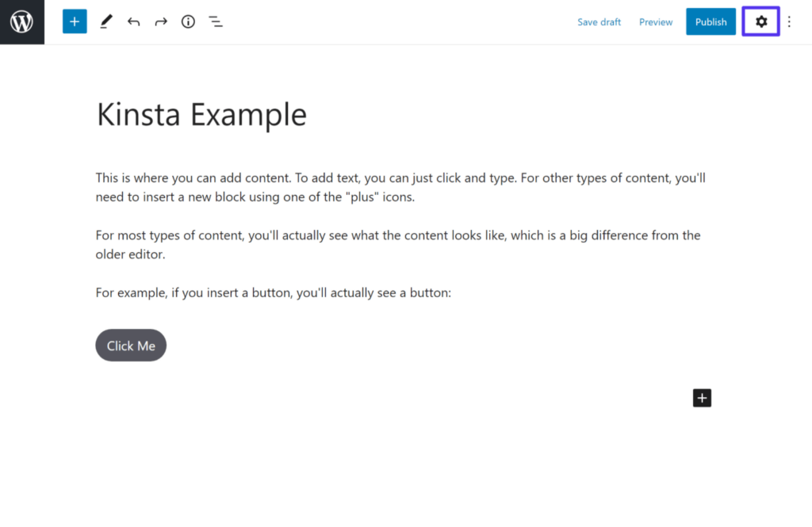Click the gray "Click Me" button block
The height and width of the screenshot is (527, 812).
(x=131, y=346)
